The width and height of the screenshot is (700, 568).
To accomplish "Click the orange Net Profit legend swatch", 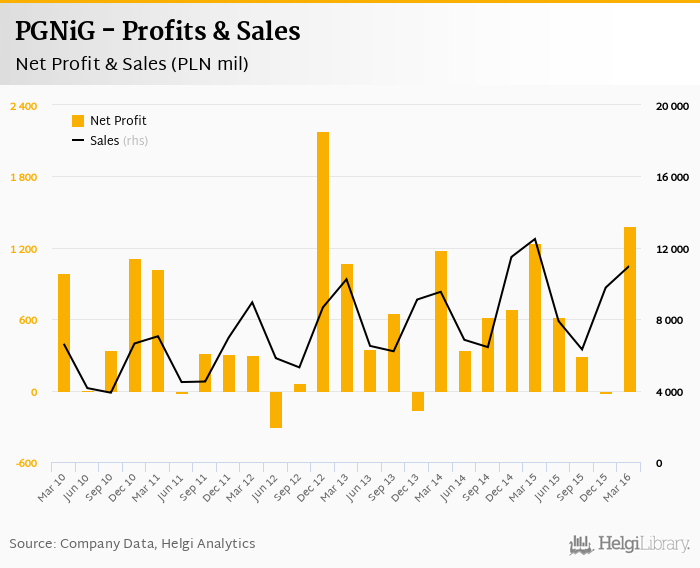I will tap(78, 121).
